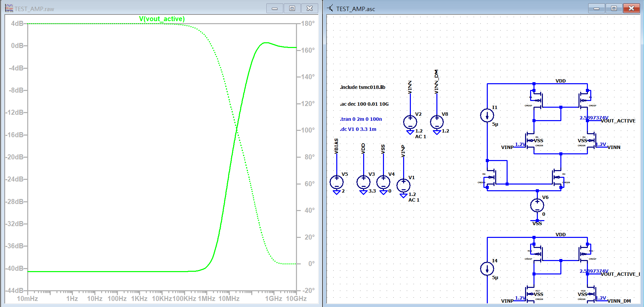Minimize the TEST_AMP.raw waveform window
The image size is (644, 307).
click(275, 8)
